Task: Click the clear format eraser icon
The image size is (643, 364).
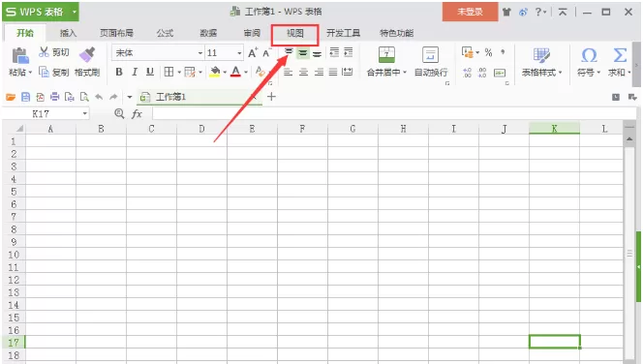Action: coord(260,72)
